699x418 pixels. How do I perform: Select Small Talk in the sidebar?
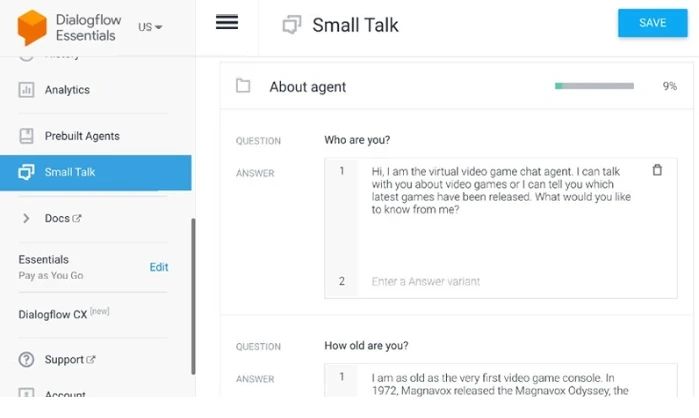click(95, 172)
